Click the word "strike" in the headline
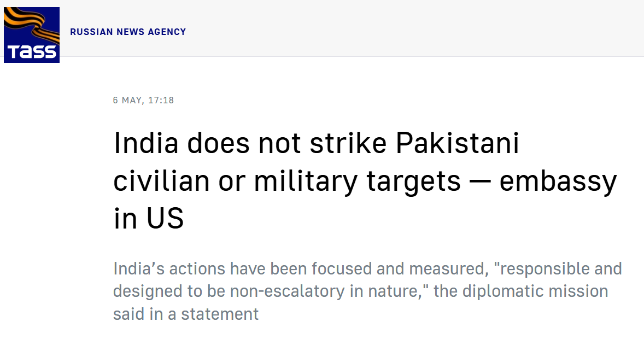644x351 pixels. click(348, 143)
